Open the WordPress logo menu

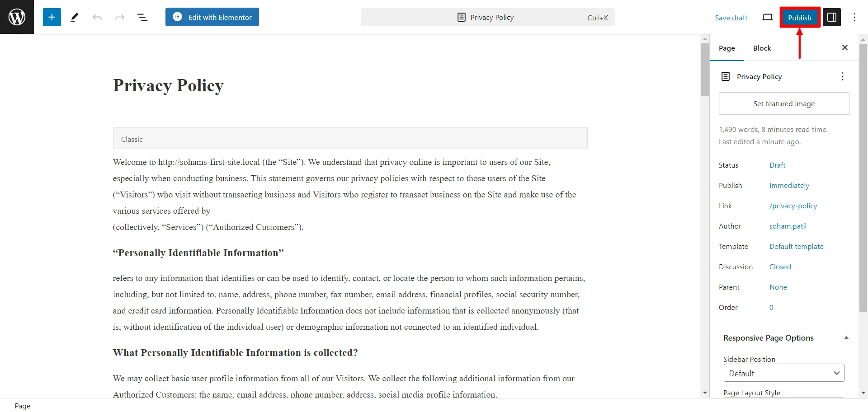click(x=17, y=17)
